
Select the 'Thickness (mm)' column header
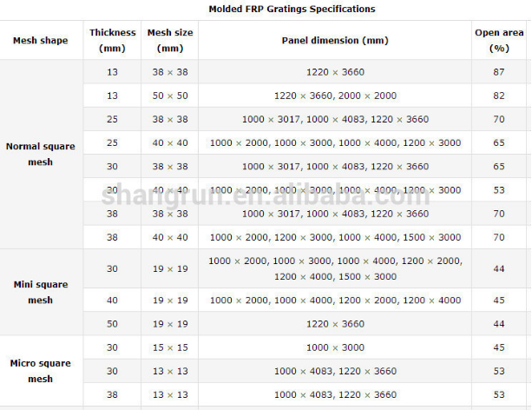pos(112,41)
